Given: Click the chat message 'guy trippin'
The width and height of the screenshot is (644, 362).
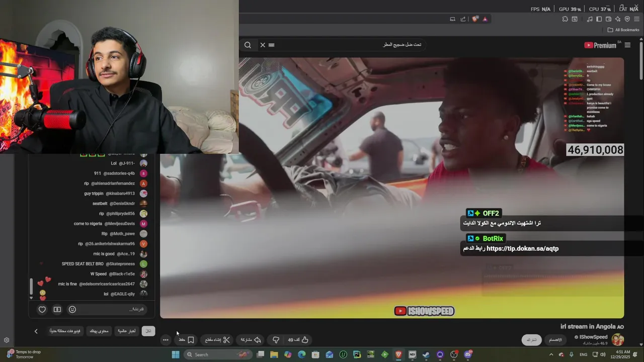Looking at the screenshot, I should 94,194.
